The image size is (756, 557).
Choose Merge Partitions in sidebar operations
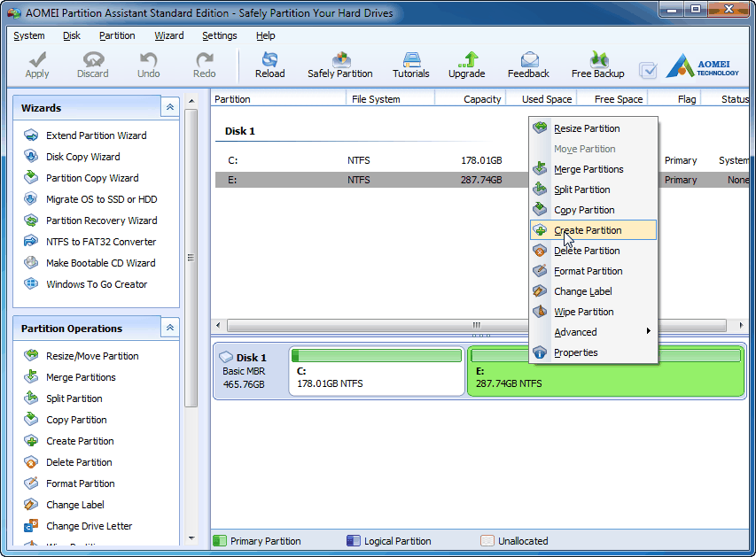tap(69, 377)
